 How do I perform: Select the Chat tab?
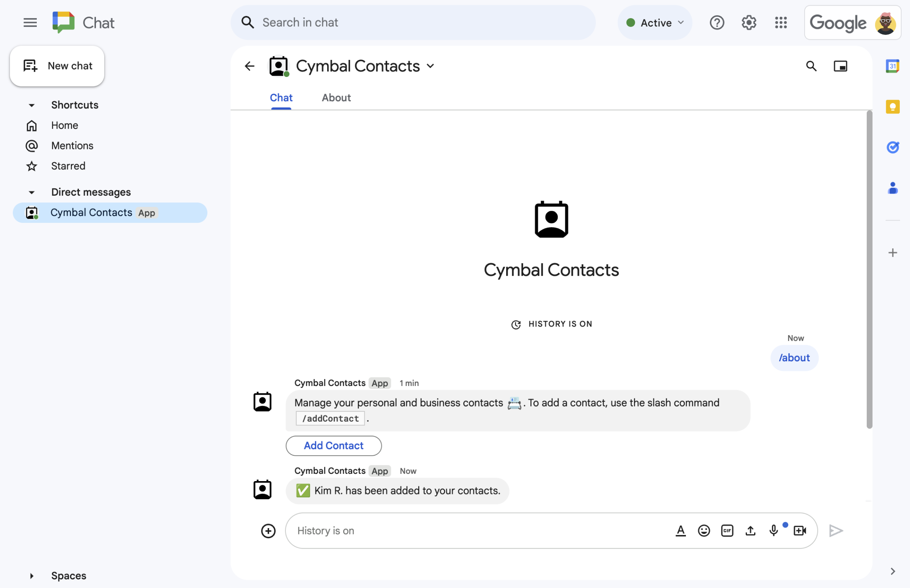click(x=281, y=97)
